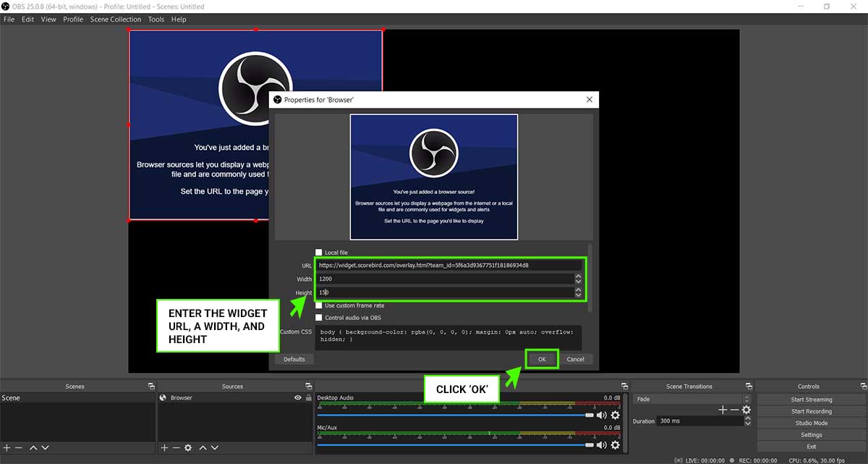868x464 pixels.
Task: Hide Browser source with eye icon
Action: 298,398
